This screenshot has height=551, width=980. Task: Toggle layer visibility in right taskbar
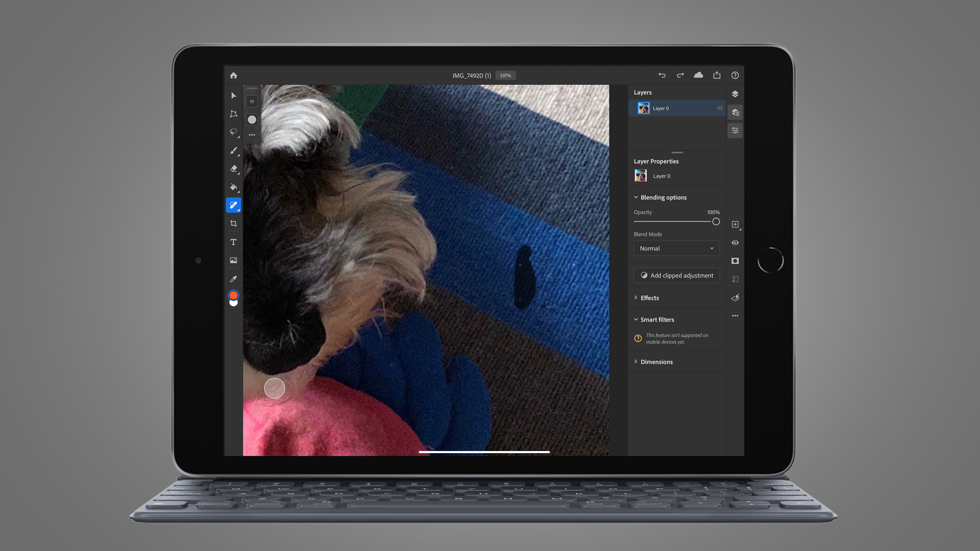click(x=735, y=242)
